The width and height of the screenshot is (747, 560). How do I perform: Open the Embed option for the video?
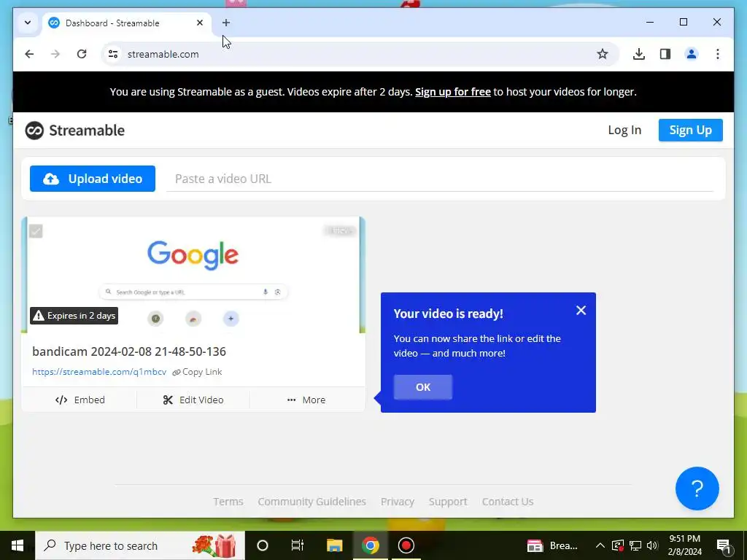(80, 400)
